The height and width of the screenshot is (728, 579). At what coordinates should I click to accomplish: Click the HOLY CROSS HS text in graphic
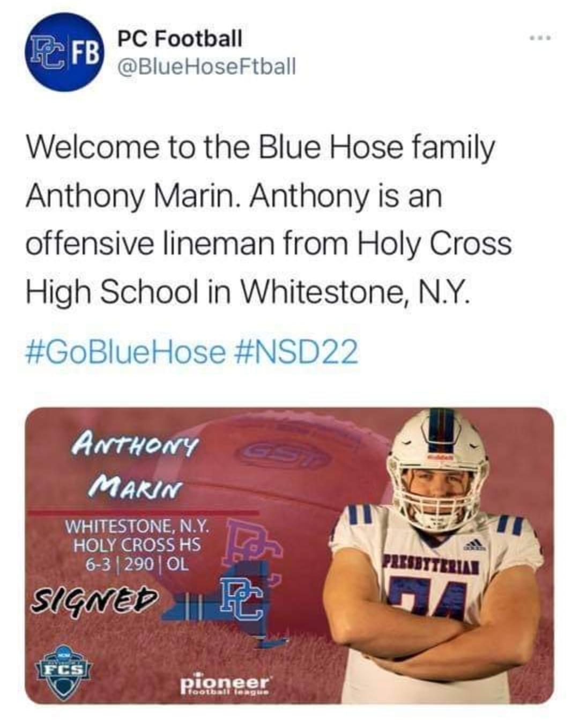tap(137, 545)
